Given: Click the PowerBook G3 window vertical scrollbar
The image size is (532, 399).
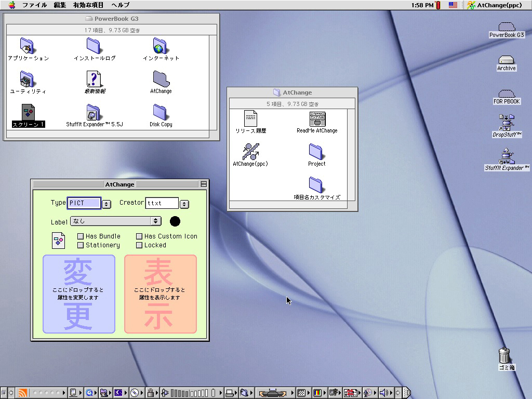Looking at the screenshot, I should (x=212, y=83).
